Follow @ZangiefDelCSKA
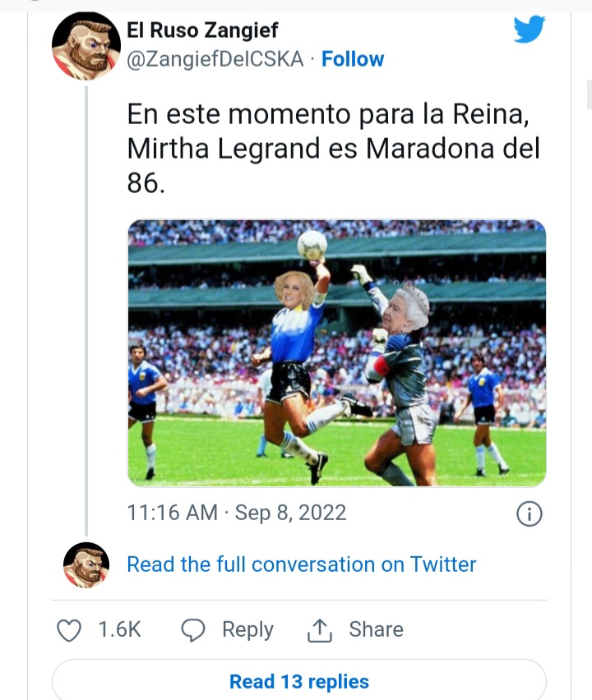The image size is (592, 700). 353,59
